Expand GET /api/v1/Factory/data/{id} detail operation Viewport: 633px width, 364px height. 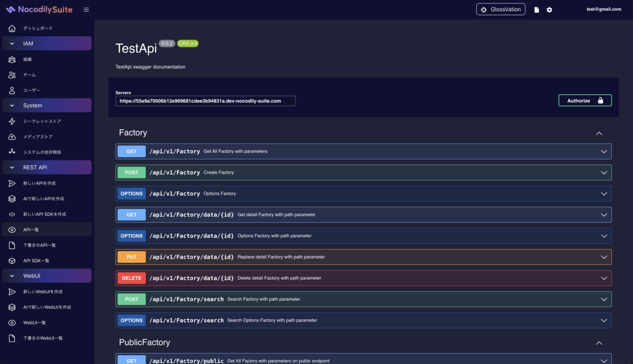363,215
